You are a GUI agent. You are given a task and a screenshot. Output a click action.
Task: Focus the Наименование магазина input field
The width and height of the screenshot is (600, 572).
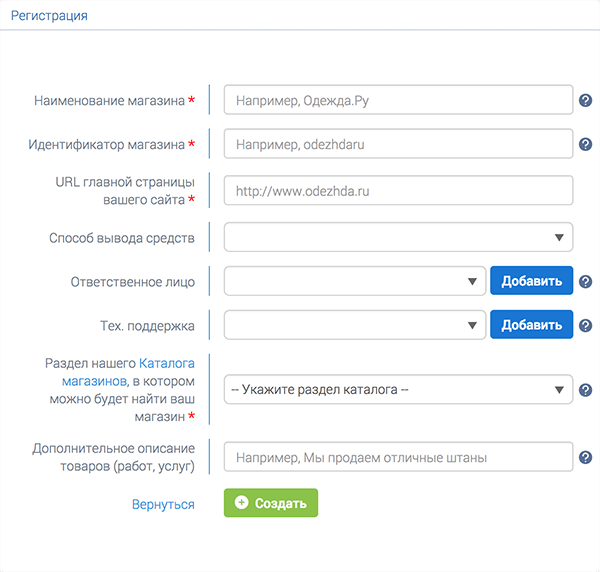(x=398, y=100)
